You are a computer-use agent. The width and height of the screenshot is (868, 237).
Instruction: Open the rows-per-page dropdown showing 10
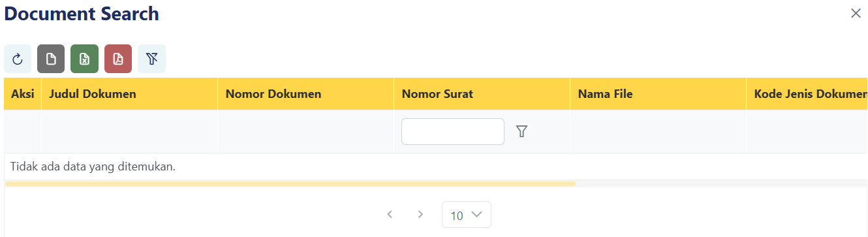click(x=467, y=215)
